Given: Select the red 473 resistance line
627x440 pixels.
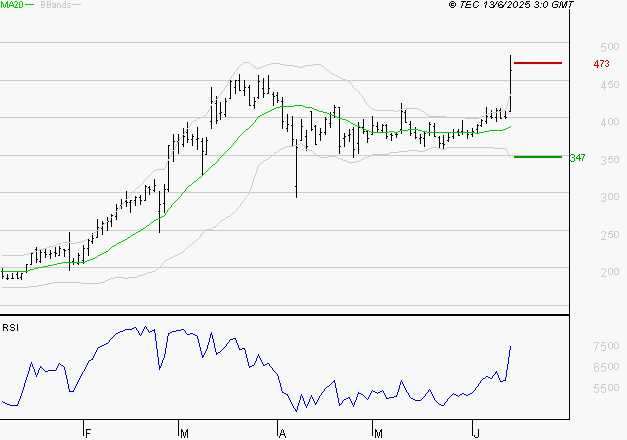Looking at the screenshot, I should (x=536, y=63).
